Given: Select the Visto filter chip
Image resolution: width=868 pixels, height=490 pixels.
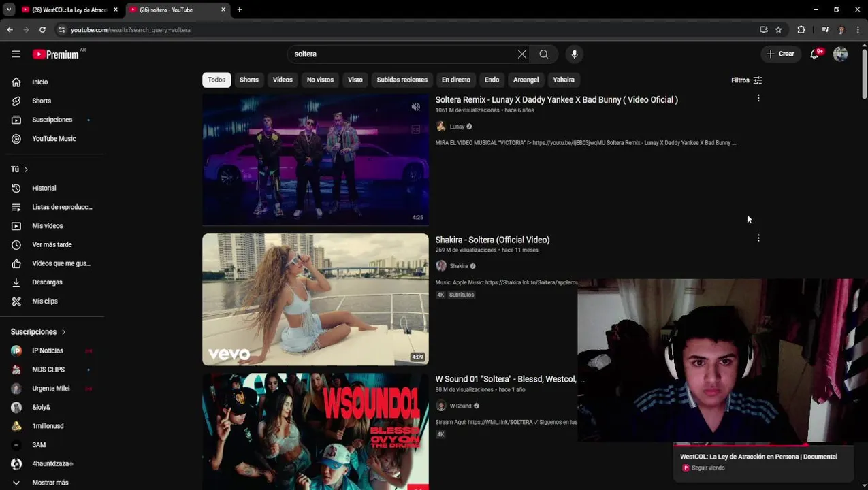Looking at the screenshot, I should (x=355, y=80).
